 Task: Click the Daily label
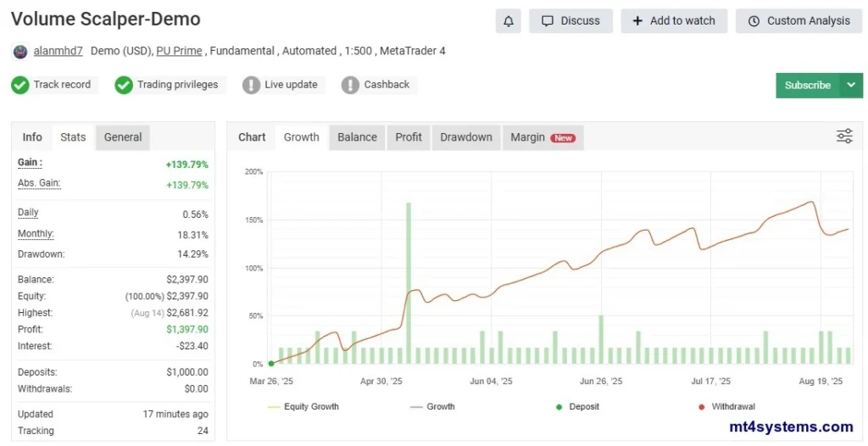pos(28,213)
